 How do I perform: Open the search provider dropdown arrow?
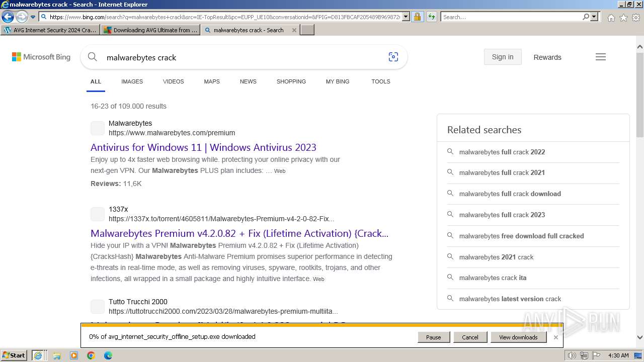tap(594, 17)
